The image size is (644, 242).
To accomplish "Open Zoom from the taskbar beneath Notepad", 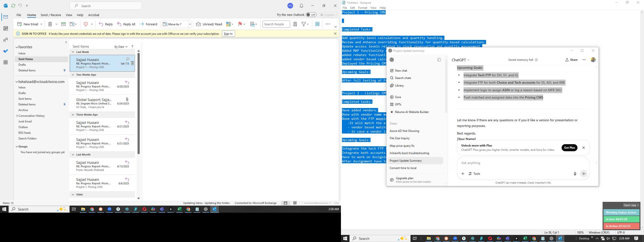I will point(455,238).
